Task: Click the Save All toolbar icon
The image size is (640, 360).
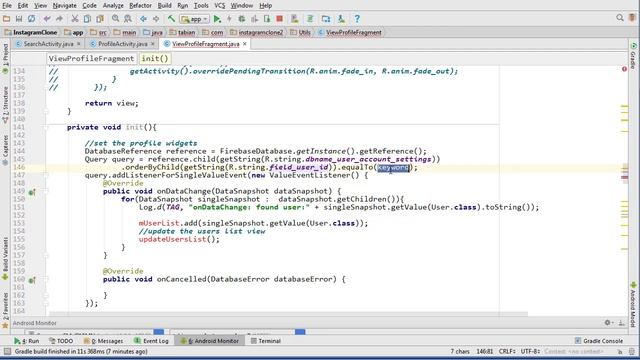Action: 19,19
